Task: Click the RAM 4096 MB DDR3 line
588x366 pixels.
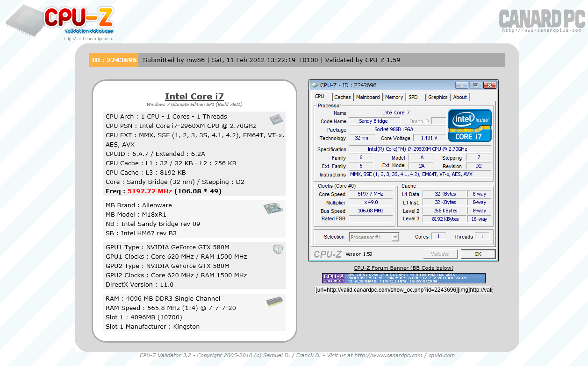Action: (163, 298)
